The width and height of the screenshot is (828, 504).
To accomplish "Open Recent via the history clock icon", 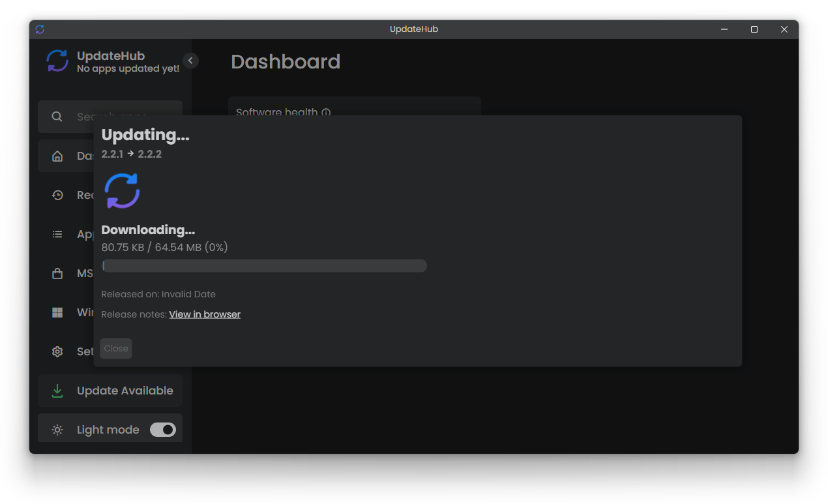I will point(57,194).
